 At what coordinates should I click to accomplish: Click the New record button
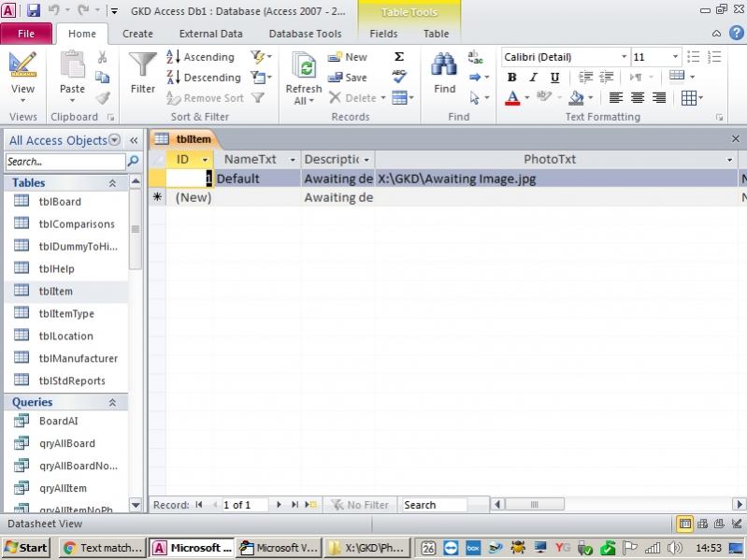347,57
